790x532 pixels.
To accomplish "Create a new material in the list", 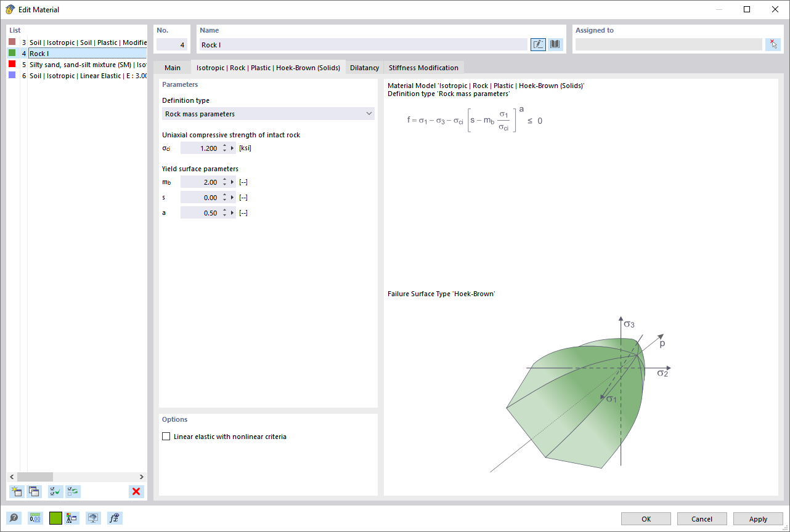I will pos(16,491).
